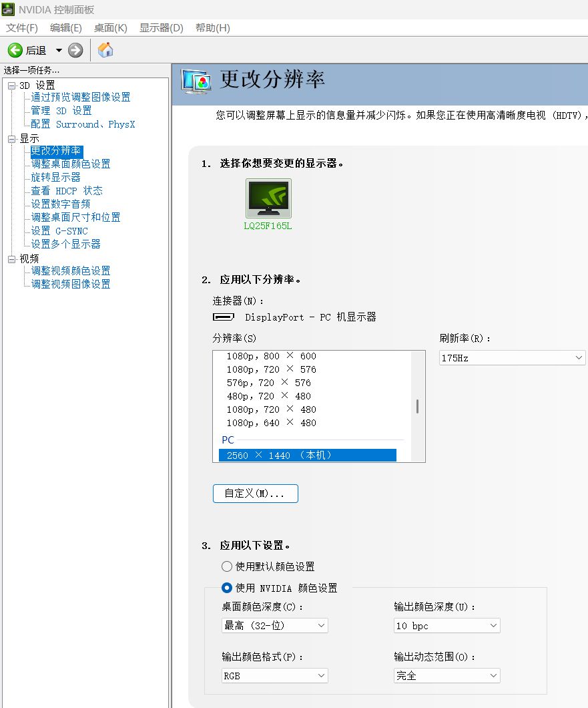Open 旋转显示器 page
Screen dimensions: 588x708
tap(55, 178)
